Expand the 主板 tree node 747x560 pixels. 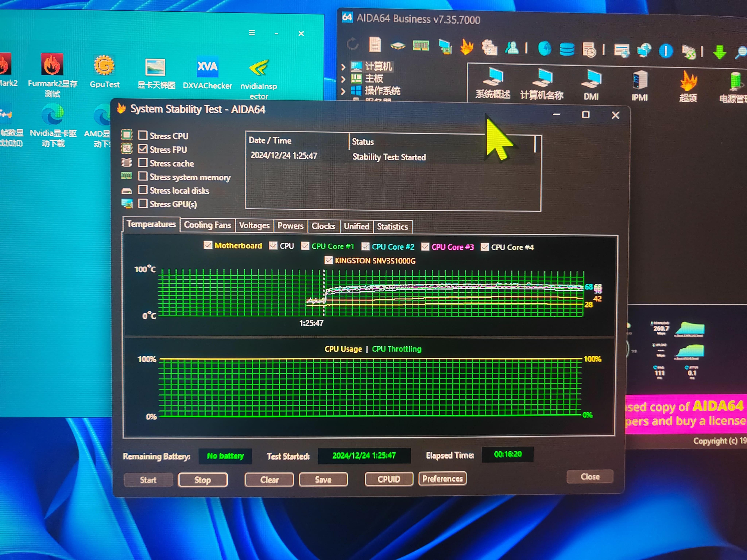pyautogui.click(x=343, y=79)
